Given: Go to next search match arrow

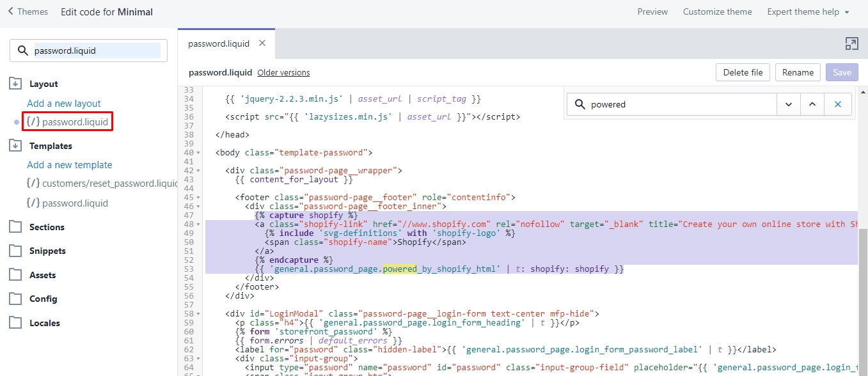Looking at the screenshot, I should pyautogui.click(x=788, y=104).
